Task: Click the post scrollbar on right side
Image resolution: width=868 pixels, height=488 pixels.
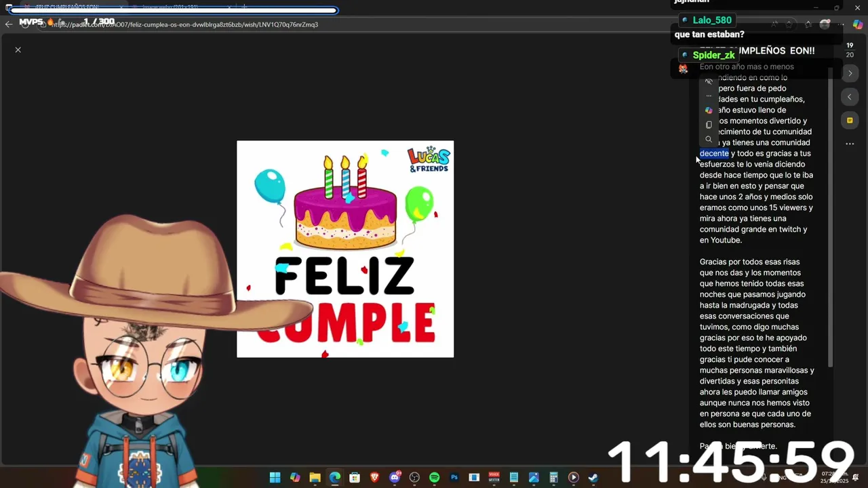Action: 831,217
